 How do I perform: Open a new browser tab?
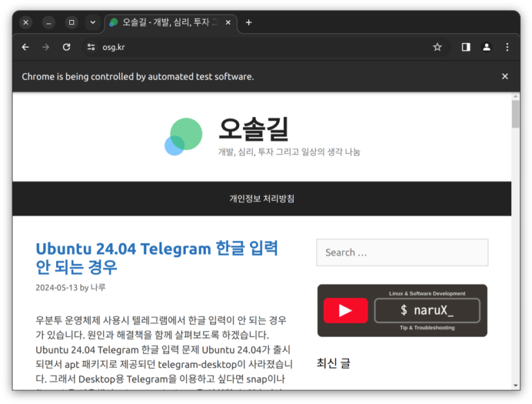coord(249,22)
